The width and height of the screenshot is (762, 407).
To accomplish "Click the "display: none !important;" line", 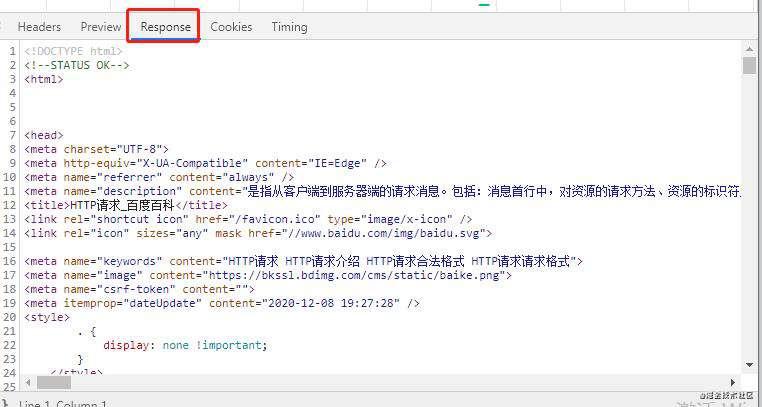I will pyautogui.click(x=185, y=345).
